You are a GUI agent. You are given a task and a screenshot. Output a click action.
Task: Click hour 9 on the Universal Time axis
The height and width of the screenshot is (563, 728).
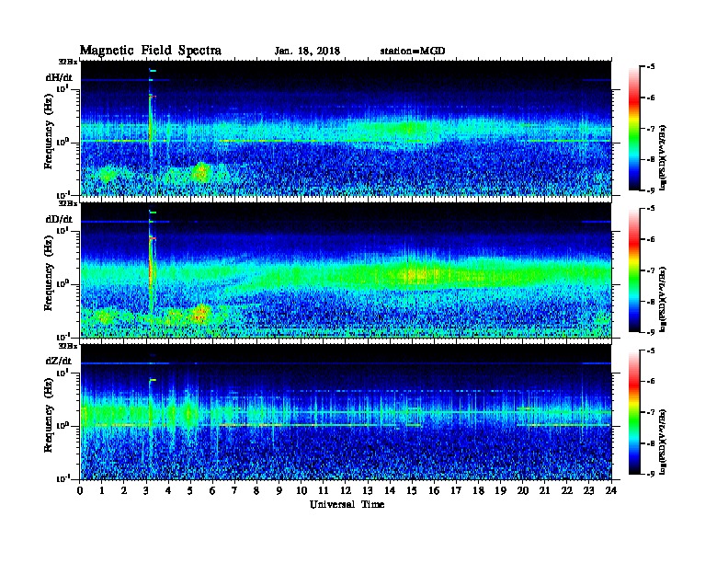click(279, 490)
